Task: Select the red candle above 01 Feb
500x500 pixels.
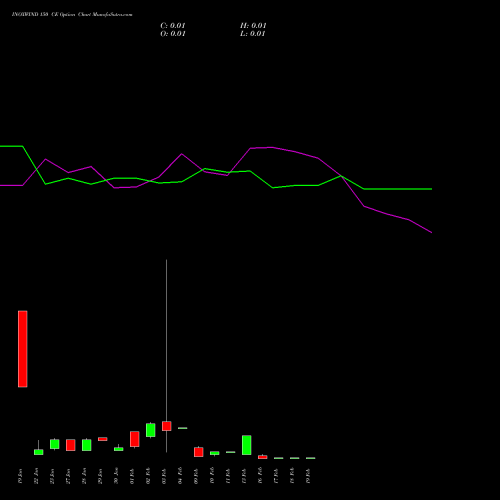Action: [x=135, y=439]
